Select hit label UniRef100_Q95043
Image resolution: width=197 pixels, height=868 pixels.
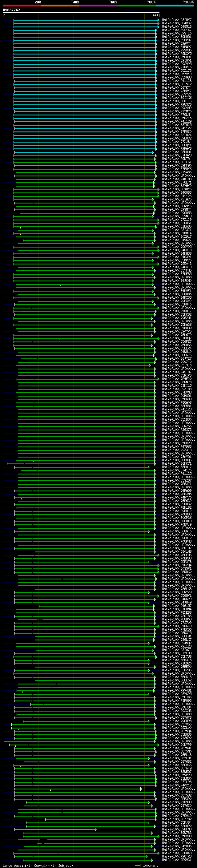[177, 264]
